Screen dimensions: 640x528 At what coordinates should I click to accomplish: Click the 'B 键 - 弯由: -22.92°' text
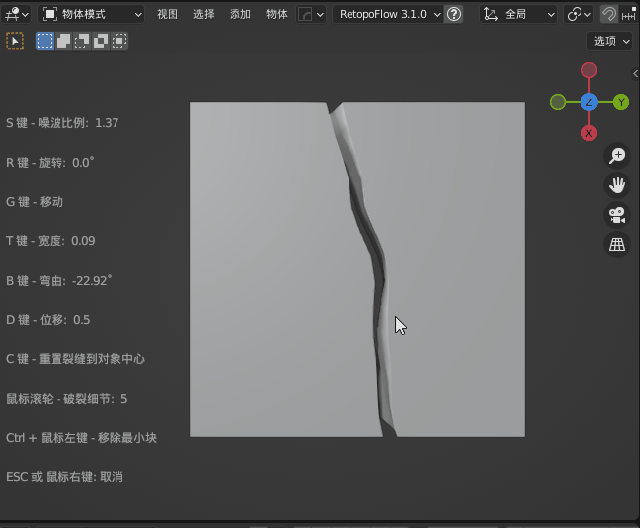pos(59,280)
